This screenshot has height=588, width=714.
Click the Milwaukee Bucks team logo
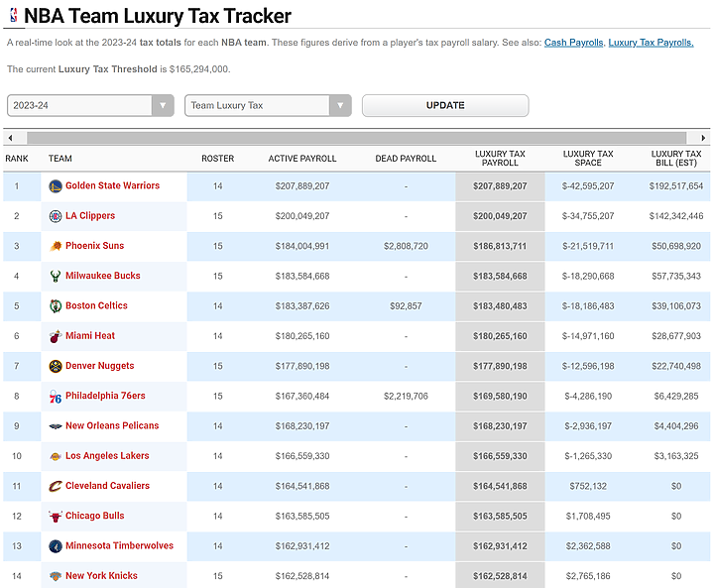click(56, 276)
